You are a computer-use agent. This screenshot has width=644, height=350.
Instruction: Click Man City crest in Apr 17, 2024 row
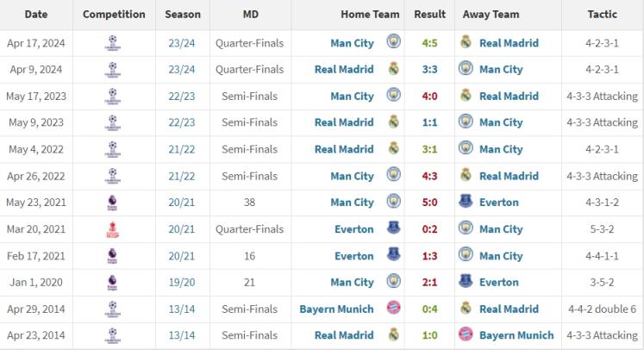click(393, 41)
